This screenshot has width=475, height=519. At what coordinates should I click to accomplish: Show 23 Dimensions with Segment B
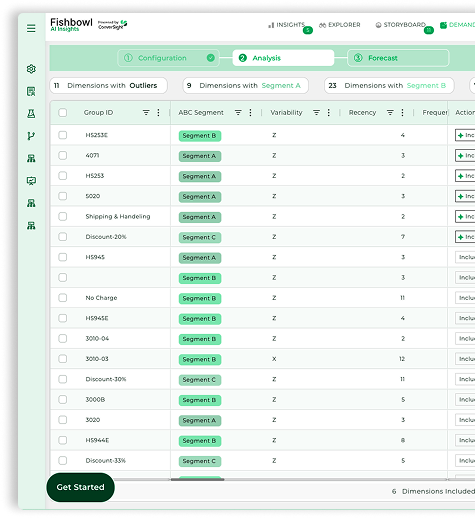point(389,86)
